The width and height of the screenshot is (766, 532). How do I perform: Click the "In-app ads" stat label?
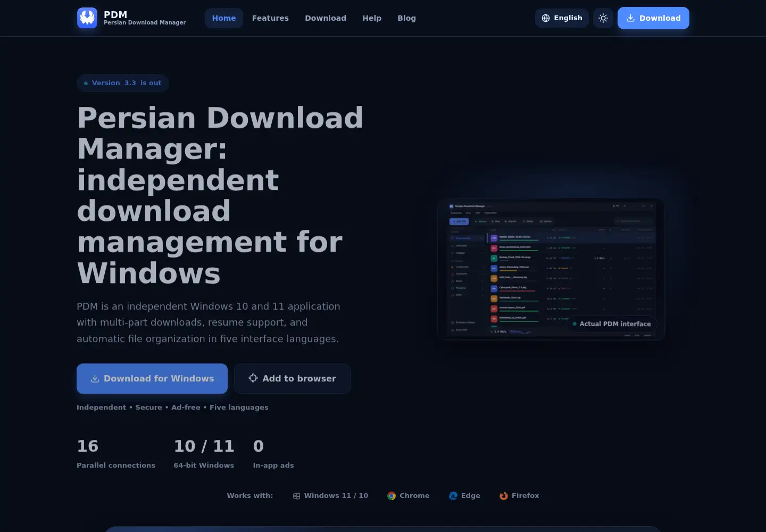tap(273, 465)
